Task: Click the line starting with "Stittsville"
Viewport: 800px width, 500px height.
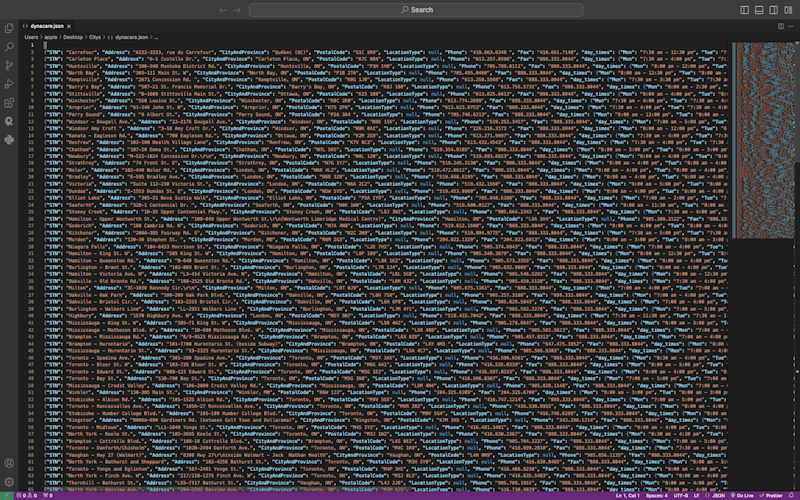Action: (385, 94)
